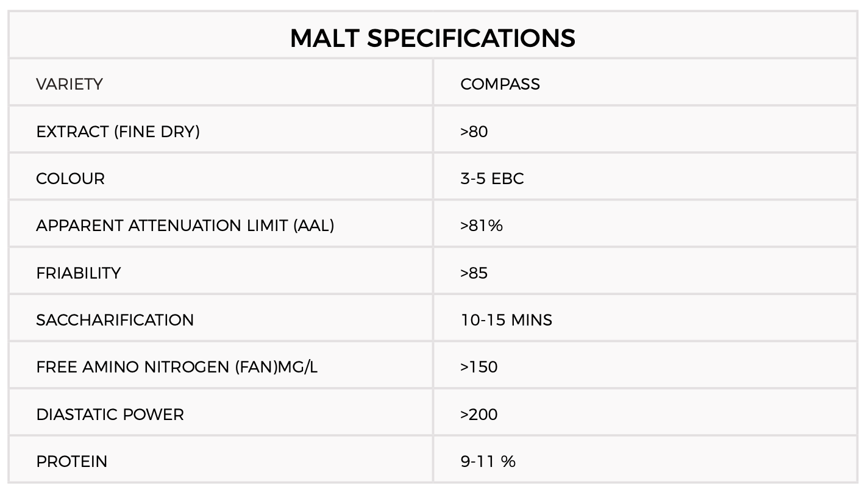
Task: Click the 3-5 EBC colour value
Action: click(493, 179)
